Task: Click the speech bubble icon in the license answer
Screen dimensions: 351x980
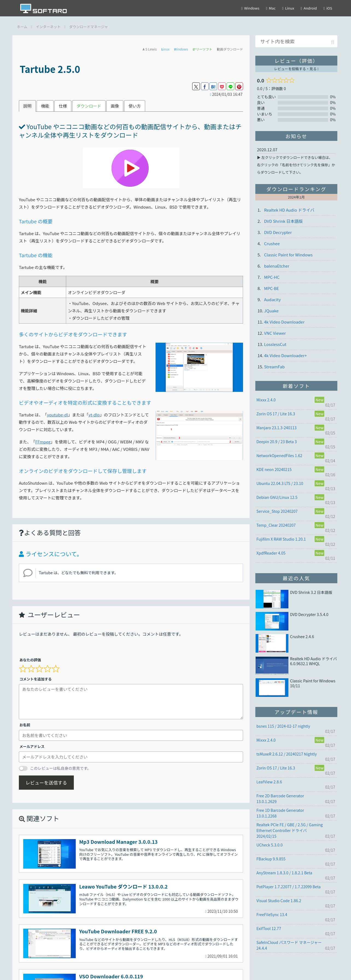Action: point(28,573)
